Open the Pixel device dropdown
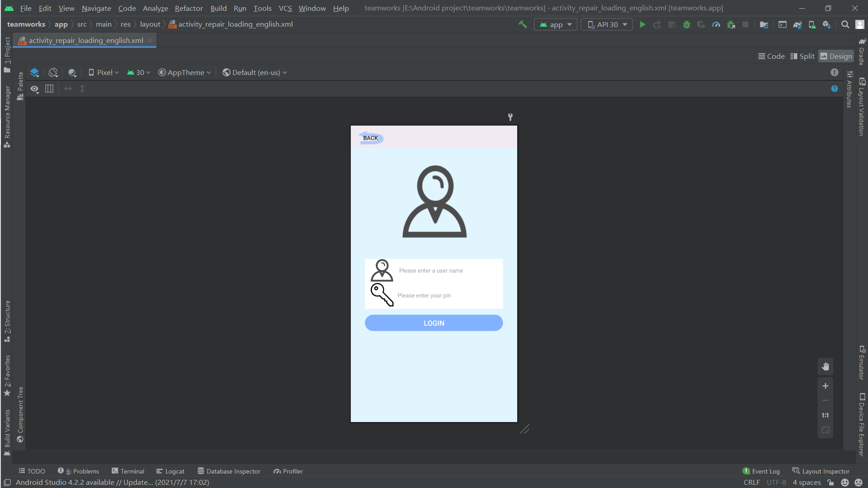The height and width of the screenshot is (488, 868). click(x=104, y=72)
